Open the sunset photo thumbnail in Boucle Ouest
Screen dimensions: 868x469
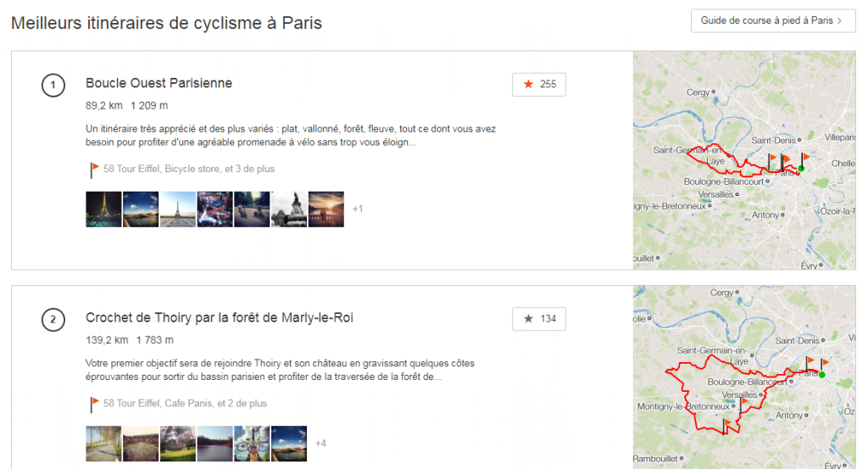point(326,209)
